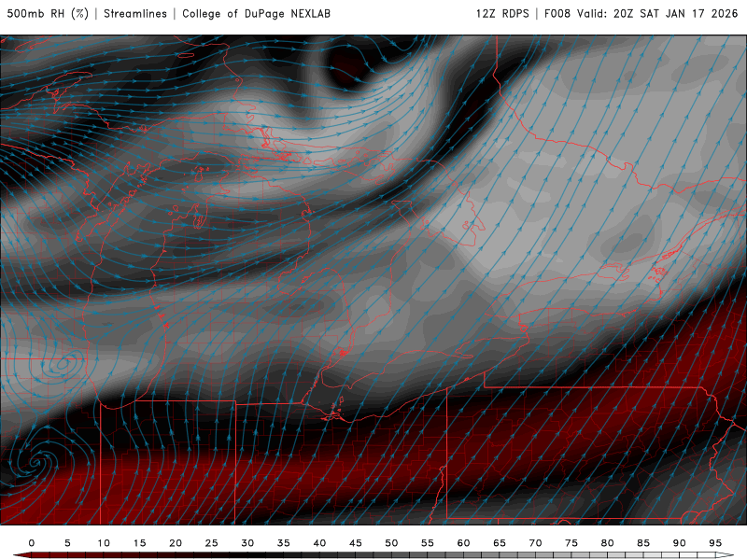Viewport: 747px width, 560px height.
Task: Click the colorbar label '75'
Action: [x=571, y=543]
